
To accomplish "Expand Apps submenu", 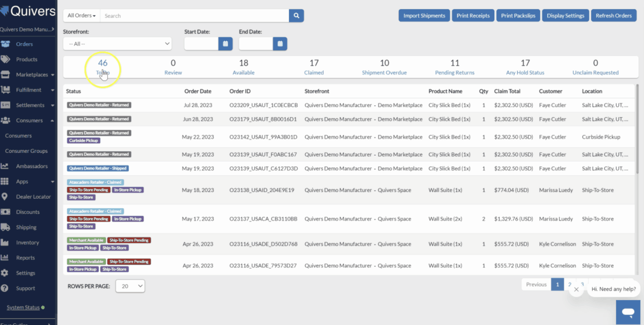I will click(52, 182).
